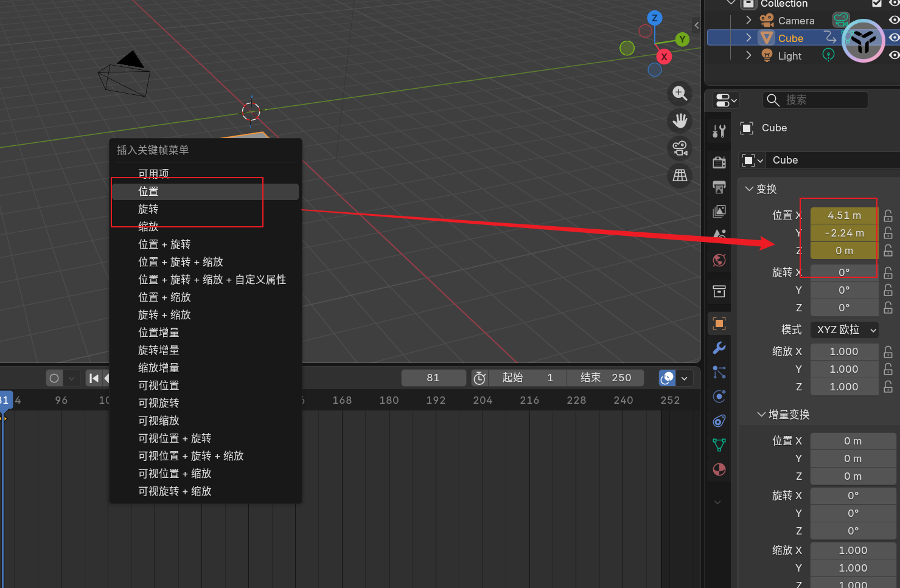The height and width of the screenshot is (588, 900).
Task: Choose 位置 + 旋转 + 缩放 menu entry
Action: tap(180, 262)
